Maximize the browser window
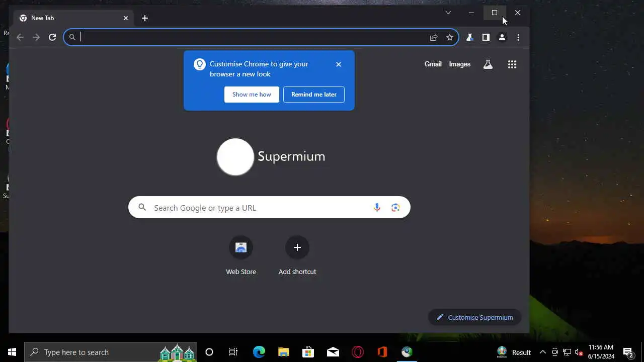Screen dimensions: 644x362 point(495,13)
